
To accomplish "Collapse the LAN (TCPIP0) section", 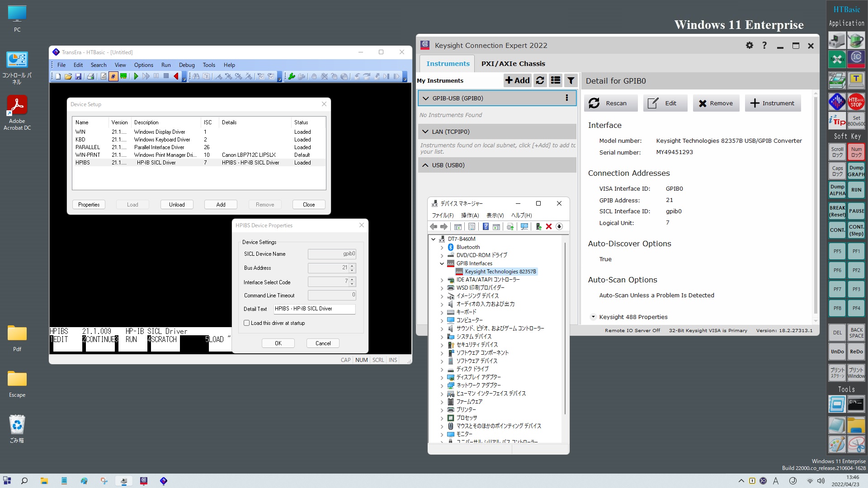I will pyautogui.click(x=425, y=131).
